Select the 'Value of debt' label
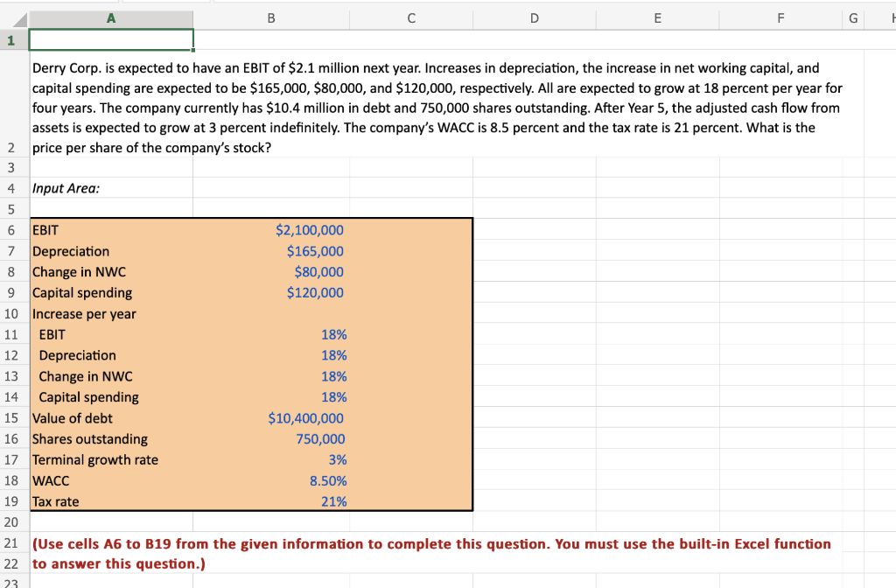Image resolution: width=896 pixels, height=588 pixels. click(x=72, y=417)
